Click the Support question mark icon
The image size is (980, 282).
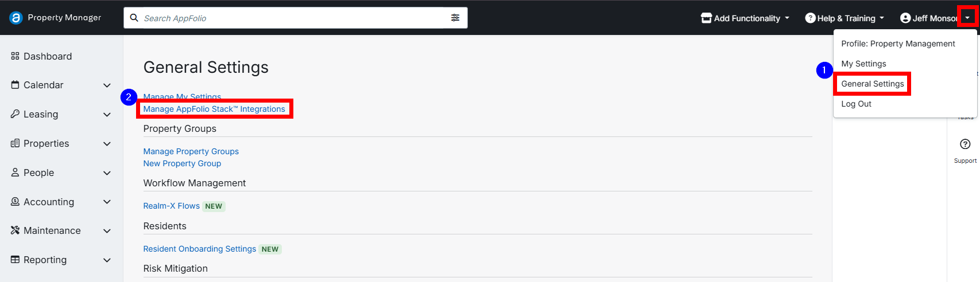click(x=965, y=144)
